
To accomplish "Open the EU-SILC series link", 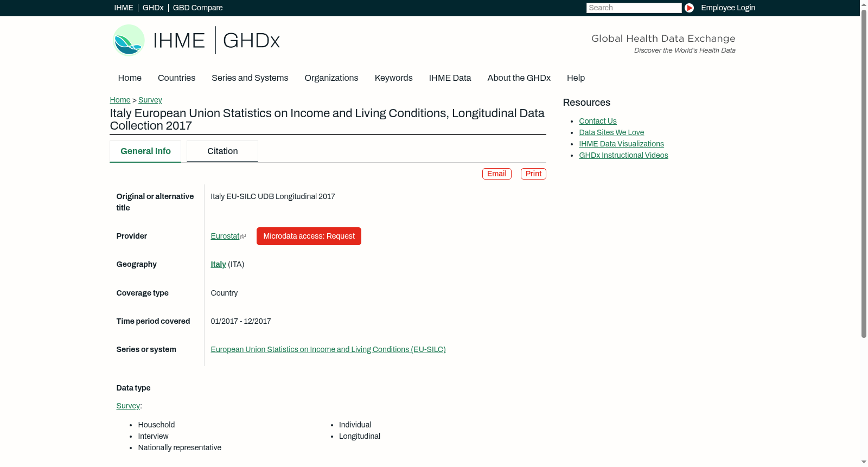I will pos(328,349).
